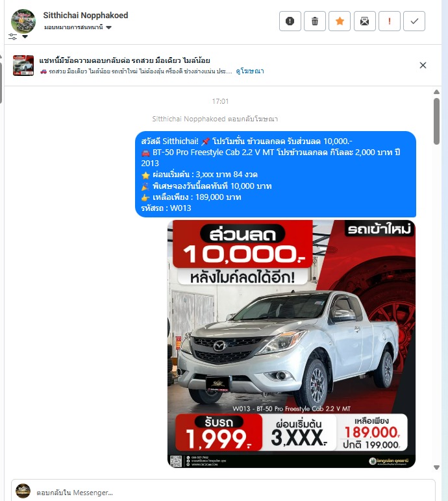The width and height of the screenshot is (448, 501).
Task: Click the chat scrollbar down arrow
Action: point(436,467)
